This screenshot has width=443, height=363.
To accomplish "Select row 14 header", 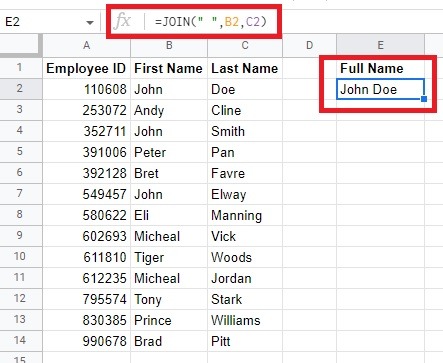I will pos(21,341).
